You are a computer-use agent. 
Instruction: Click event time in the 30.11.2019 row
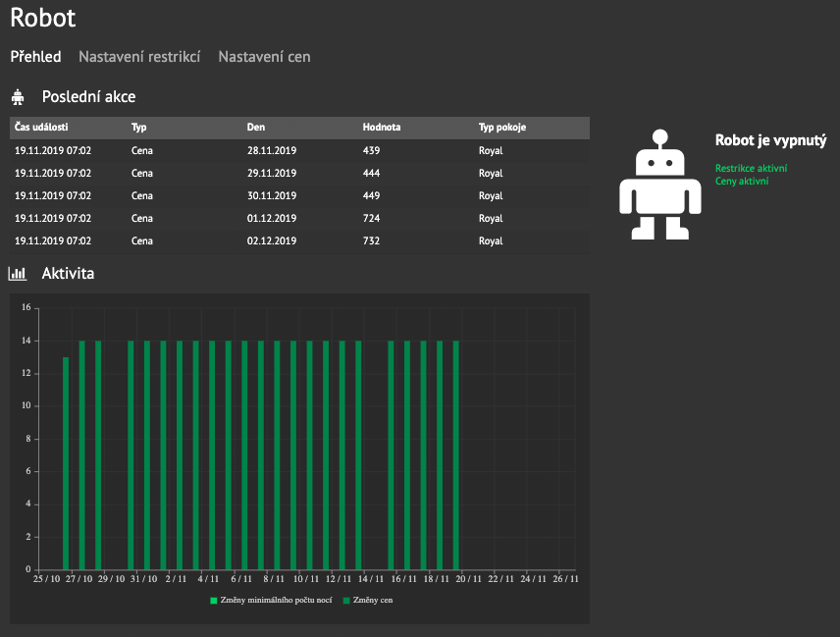(x=53, y=195)
